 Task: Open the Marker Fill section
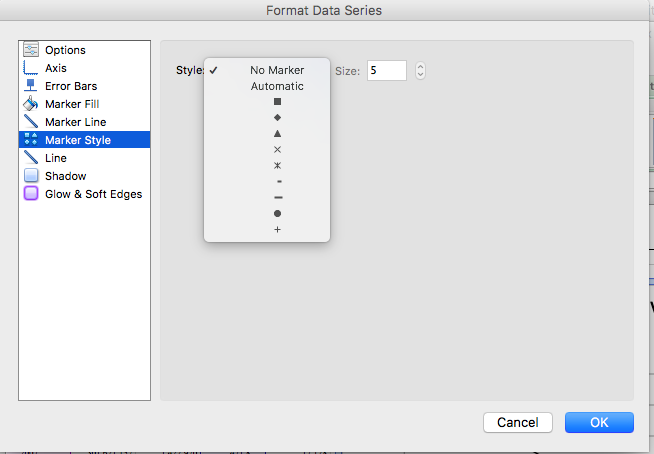[71, 104]
